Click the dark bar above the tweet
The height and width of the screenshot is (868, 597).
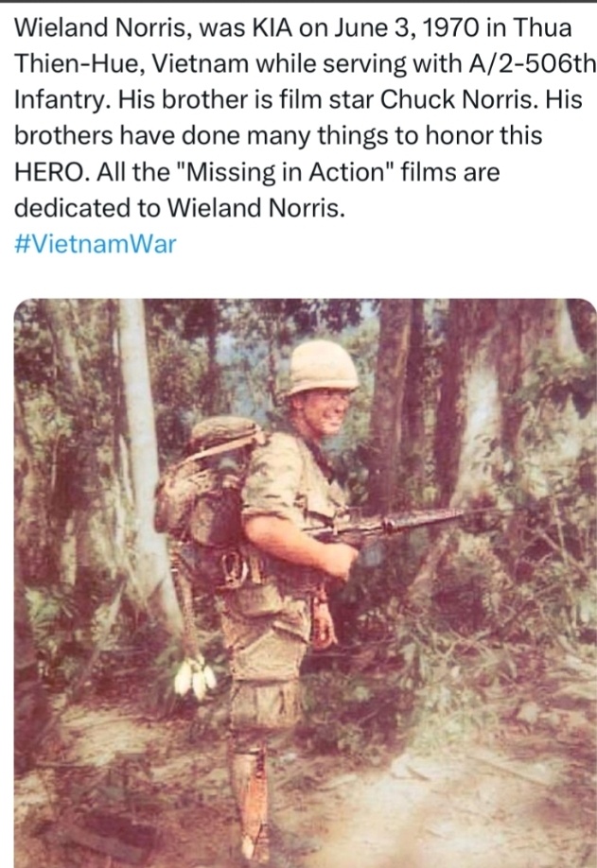pyautogui.click(x=299, y=1)
